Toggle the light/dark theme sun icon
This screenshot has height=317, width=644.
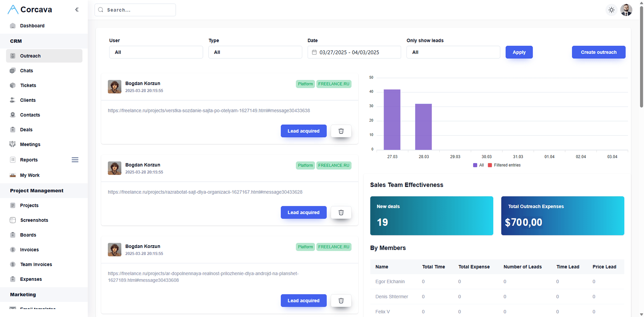tap(611, 10)
